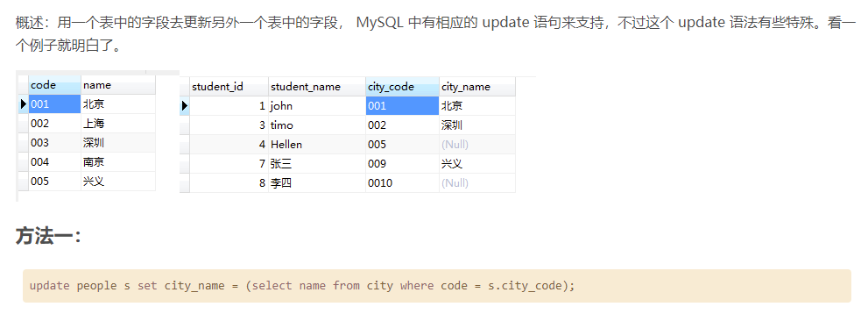Select the '李四' student name cell
This screenshot has width=868, height=321.
tap(317, 183)
